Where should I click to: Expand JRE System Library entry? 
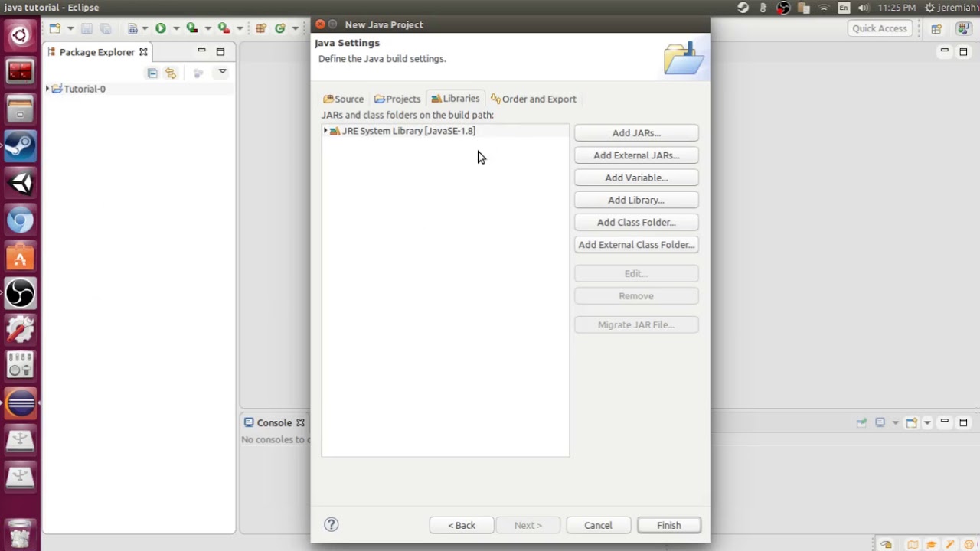pyautogui.click(x=325, y=131)
